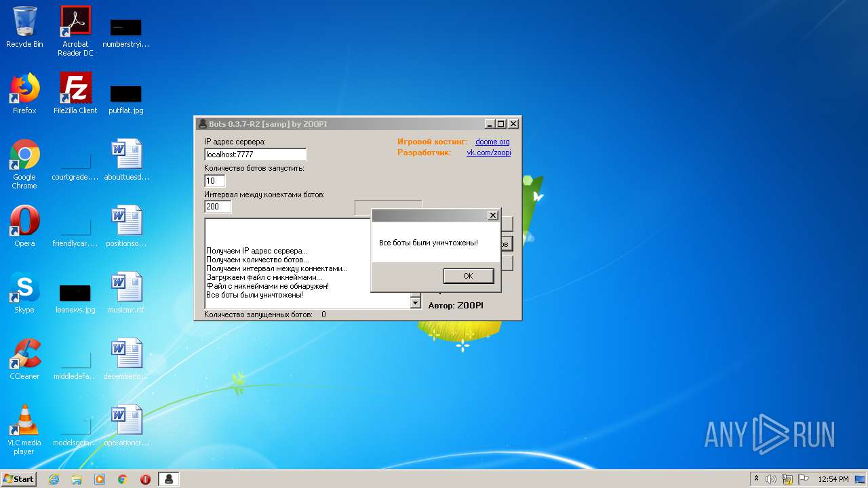Click the 'Количество запущенных ботов' status label
Image resolution: width=868 pixels, height=488 pixels.
pos(258,314)
